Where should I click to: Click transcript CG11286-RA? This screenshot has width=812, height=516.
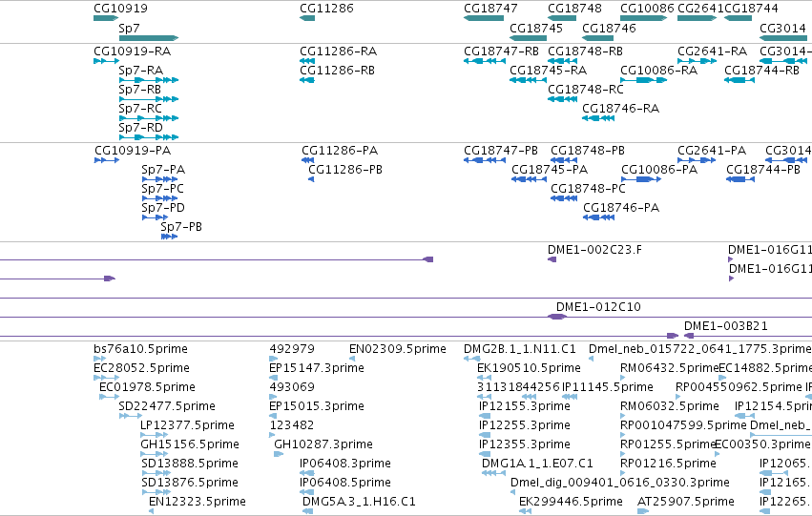(x=338, y=52)
